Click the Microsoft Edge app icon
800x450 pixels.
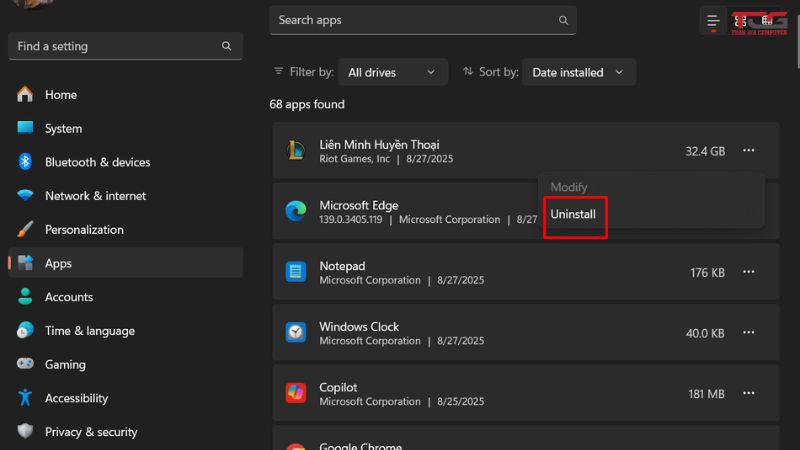coord(295,211)
